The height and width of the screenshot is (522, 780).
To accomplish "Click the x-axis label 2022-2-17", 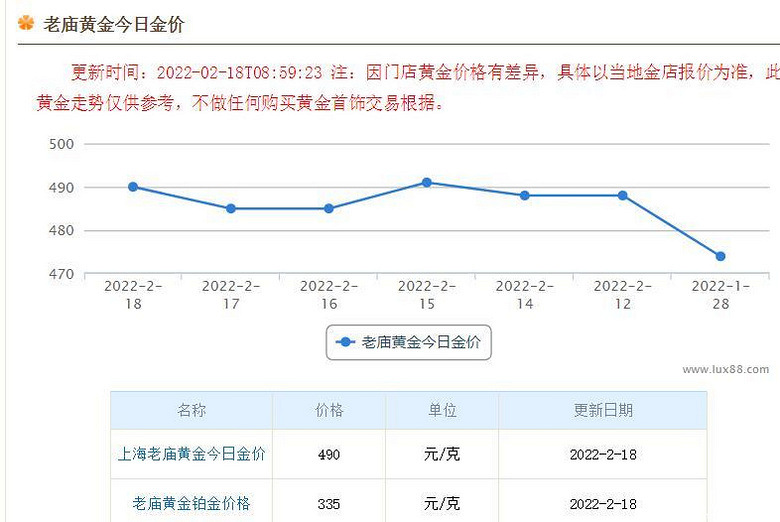I will click(x=231, y=295).
